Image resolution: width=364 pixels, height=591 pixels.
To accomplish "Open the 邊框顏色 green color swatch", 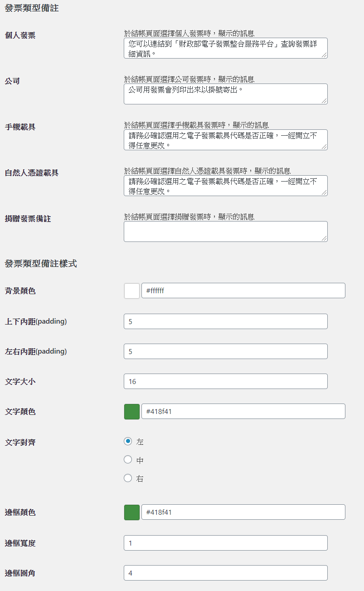I will [x=132, y=512].
